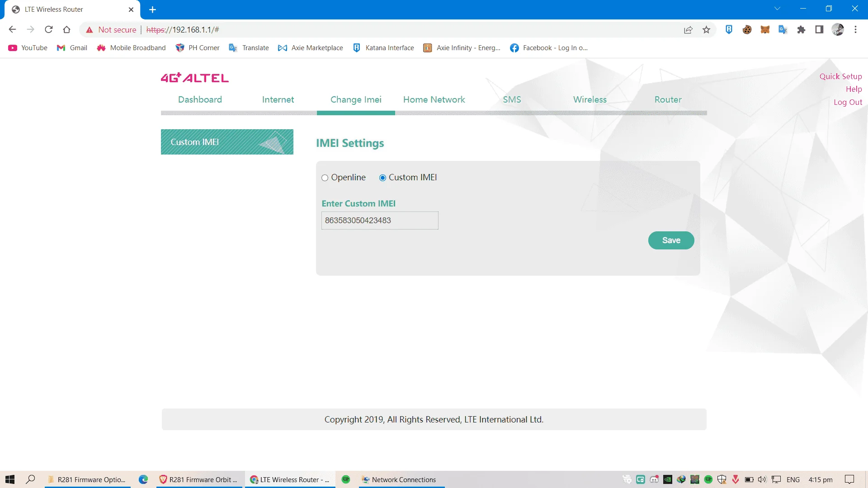Go to the Home Network tab

(434, 100)
